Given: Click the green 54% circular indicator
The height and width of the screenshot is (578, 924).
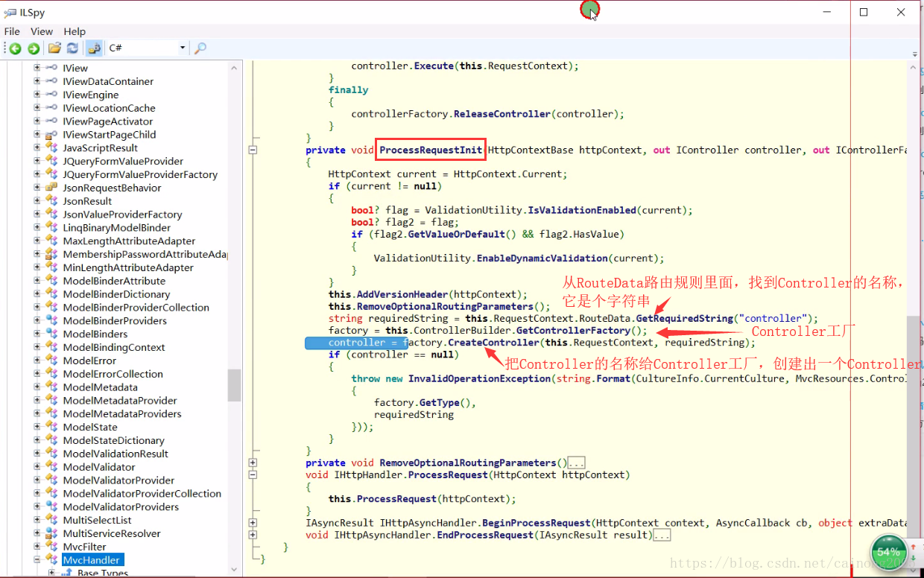Looking at the screenshot, I should click(x=888, y=552).
